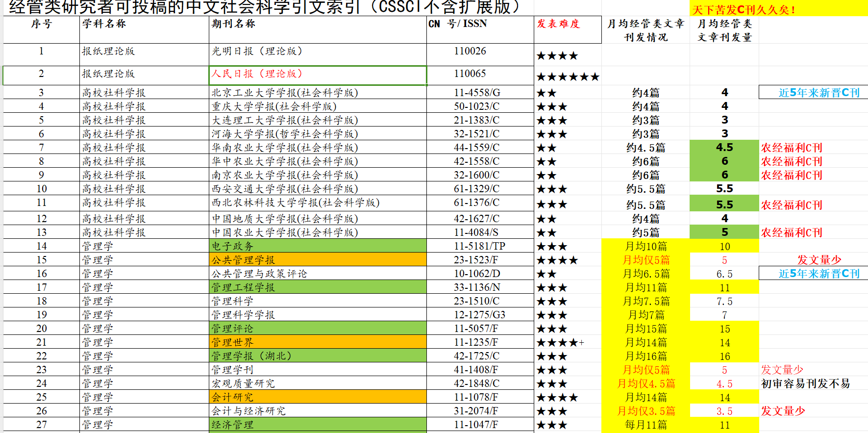Viewport: 868px width, 433px height.
Task: Click the yellow 月均10篇 cell
Action: tap(646, 246)
